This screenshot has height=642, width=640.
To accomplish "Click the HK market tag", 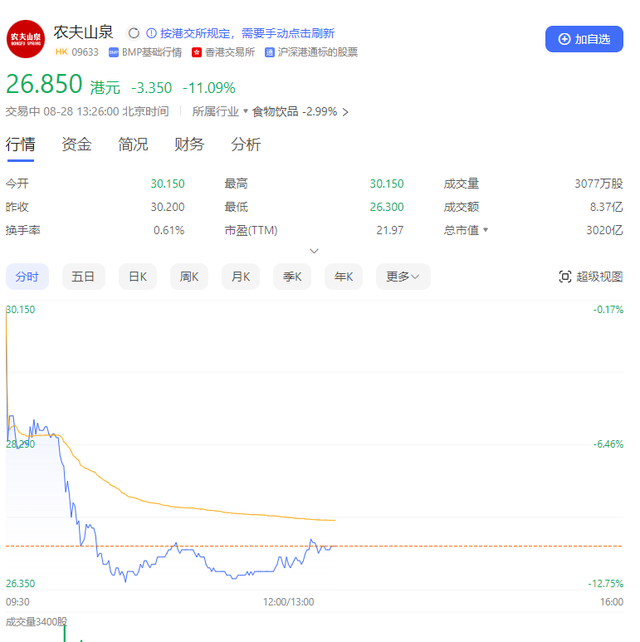I will 61,52.
